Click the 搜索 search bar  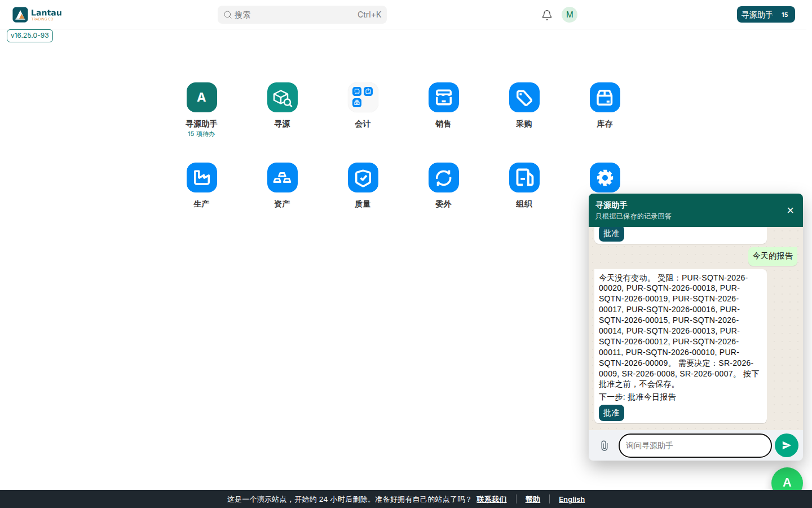pos(302,15)
